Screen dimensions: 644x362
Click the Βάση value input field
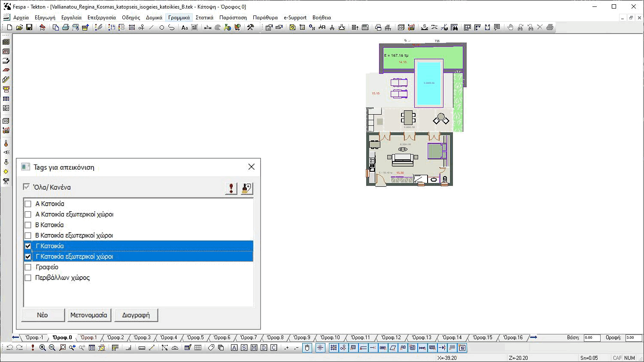591,338
